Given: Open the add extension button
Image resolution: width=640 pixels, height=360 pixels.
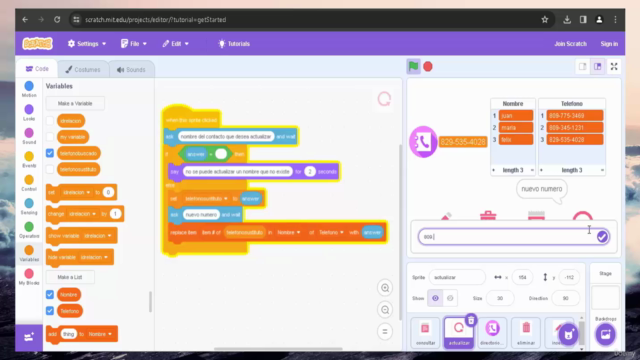Looking at the screenshot, I should point(29,337).
